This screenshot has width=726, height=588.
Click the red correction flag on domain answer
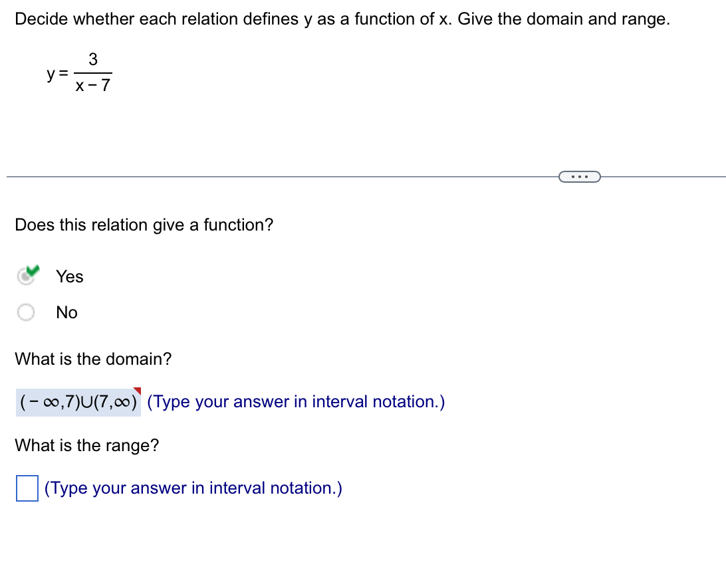(138, 391)
